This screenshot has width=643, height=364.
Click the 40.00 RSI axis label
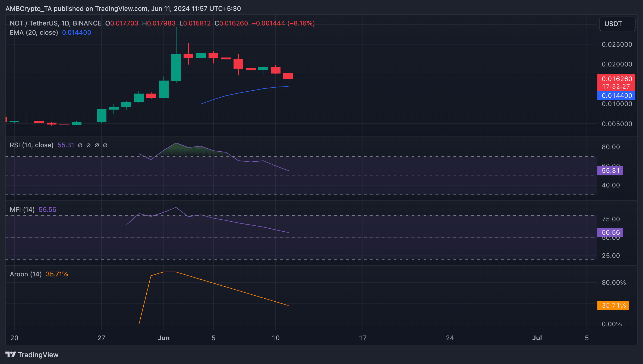point(611,185)
